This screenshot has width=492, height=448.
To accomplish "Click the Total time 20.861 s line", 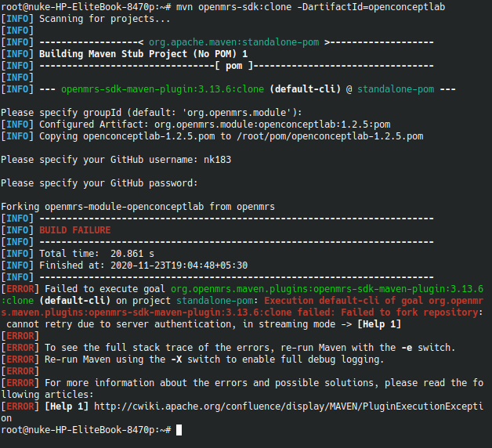I will point(96,254).
